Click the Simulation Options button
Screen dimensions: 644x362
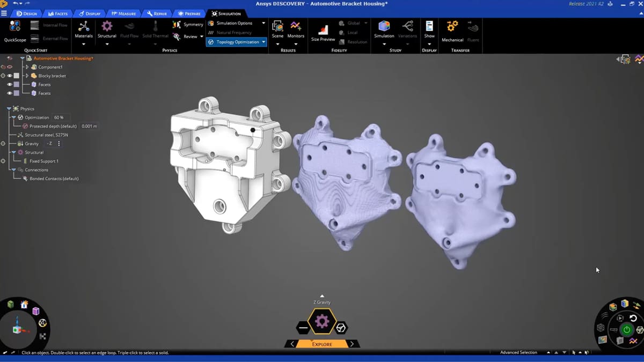pyautogui.click(x=234, y=23)
